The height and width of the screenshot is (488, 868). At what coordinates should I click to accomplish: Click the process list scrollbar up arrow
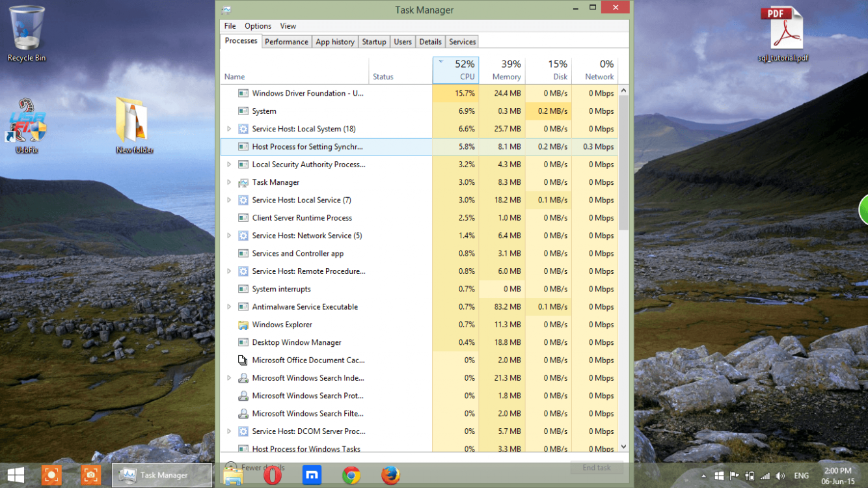tap(623, 91)
